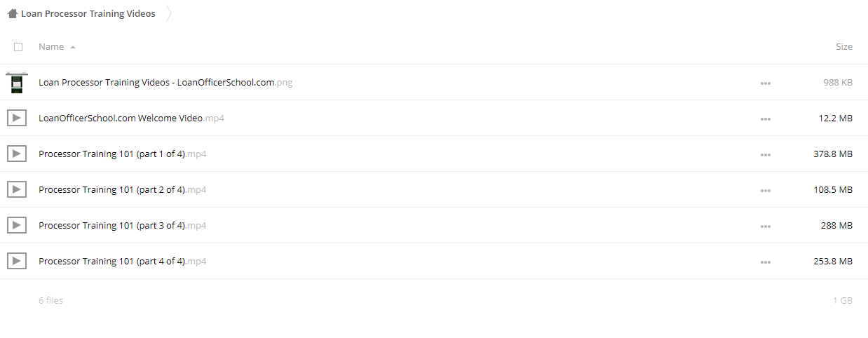Click video icon for Processor Training part 4

(17, 261)
